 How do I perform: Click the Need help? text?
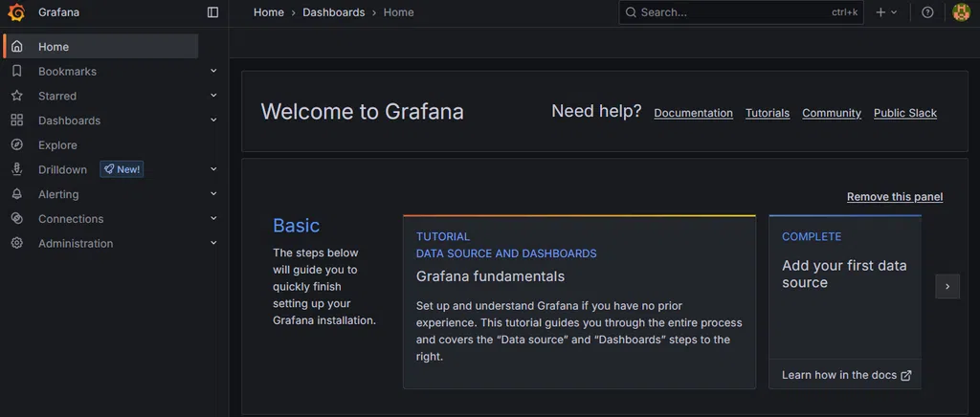coord(596,111)
